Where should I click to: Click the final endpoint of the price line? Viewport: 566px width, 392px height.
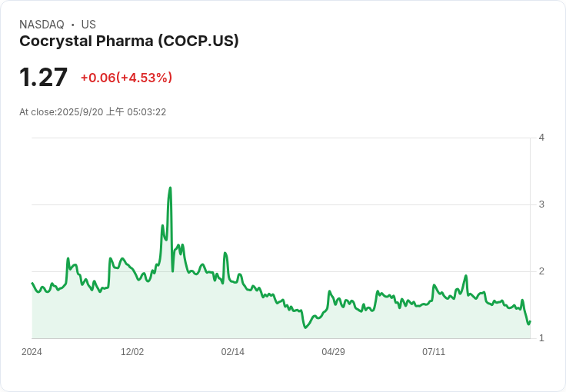(x=531, y=321)
